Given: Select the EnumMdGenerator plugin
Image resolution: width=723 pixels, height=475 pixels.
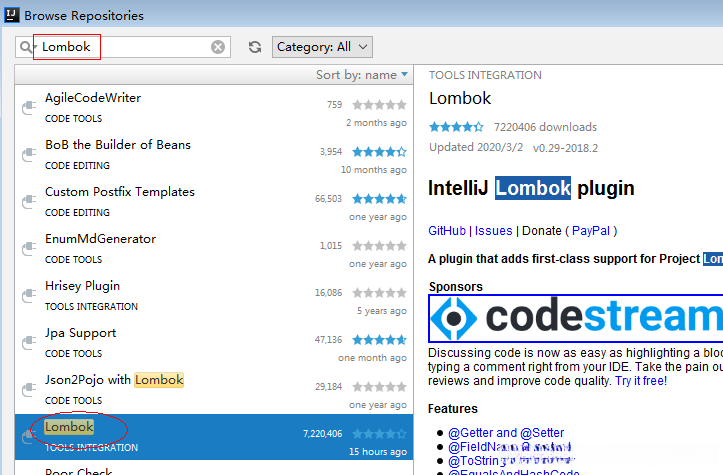Looking at the screenshot, I should point(214,249).
